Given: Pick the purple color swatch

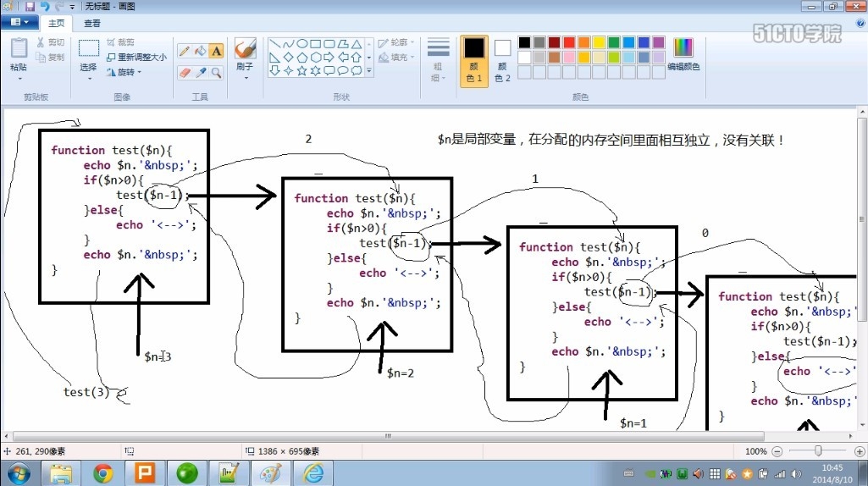Looking at the screenshot, I should tap(659, 42).
